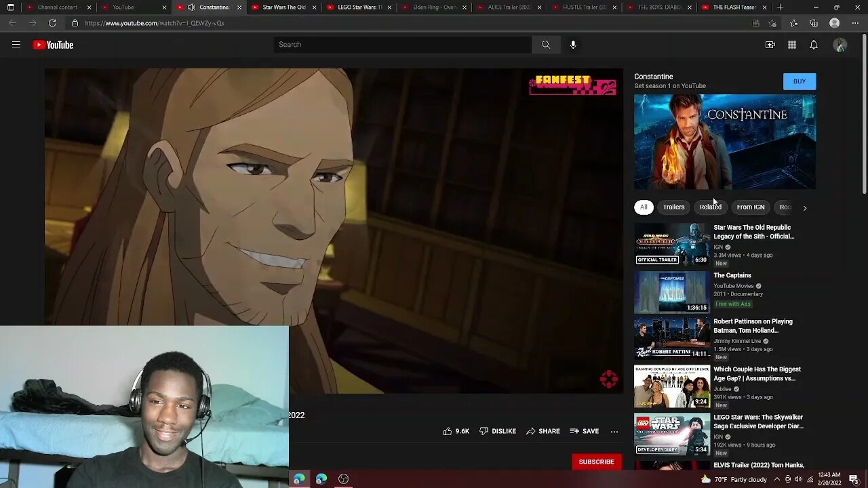
Task: Open the browser tab actions icon
Action: pyautogui.click(x=11, y=7)
